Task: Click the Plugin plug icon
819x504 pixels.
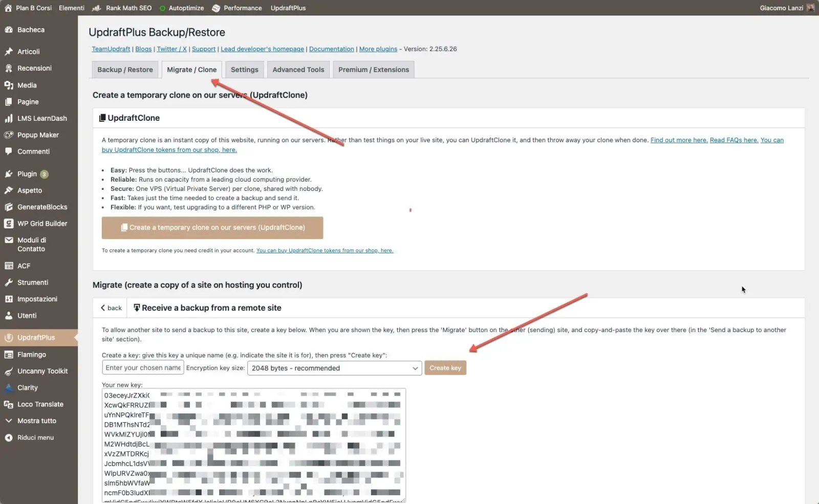Action: click(9, 174)
